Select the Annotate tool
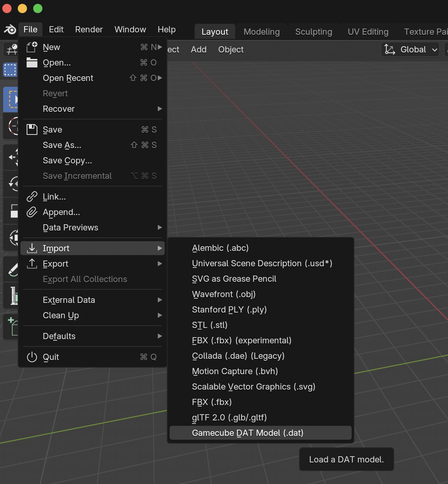Screen dimensions: 448x484 point(11,269)
